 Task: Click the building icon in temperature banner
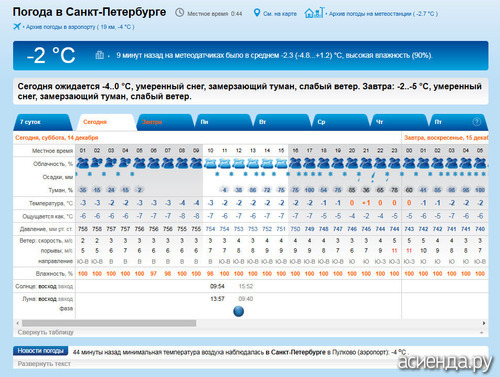[100, 55]
